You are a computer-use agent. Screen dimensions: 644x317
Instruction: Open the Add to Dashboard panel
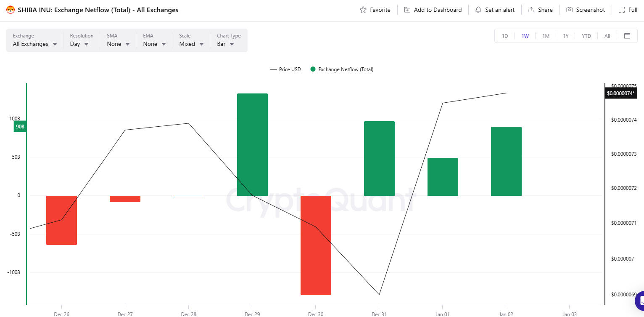click(x=433, y=9)
